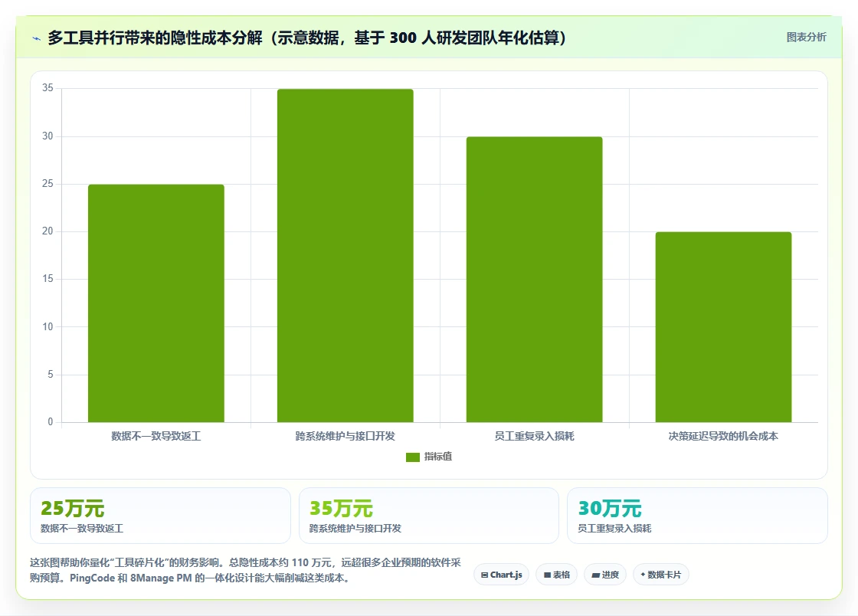Click the 数据不一致导致返工 caption under 25万元
This screenshot has width=858, height=616.
[x=82, y=529]
